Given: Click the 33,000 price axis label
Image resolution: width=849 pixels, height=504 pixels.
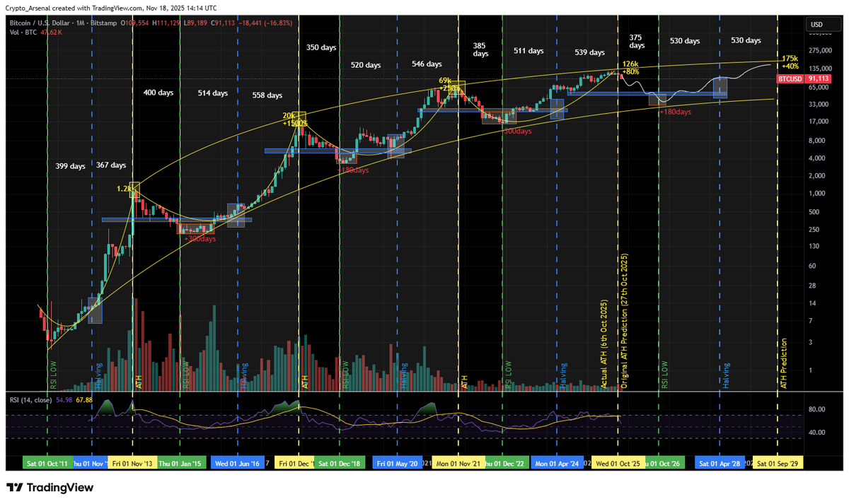Looking at the screenshot, I should point(817,105).
